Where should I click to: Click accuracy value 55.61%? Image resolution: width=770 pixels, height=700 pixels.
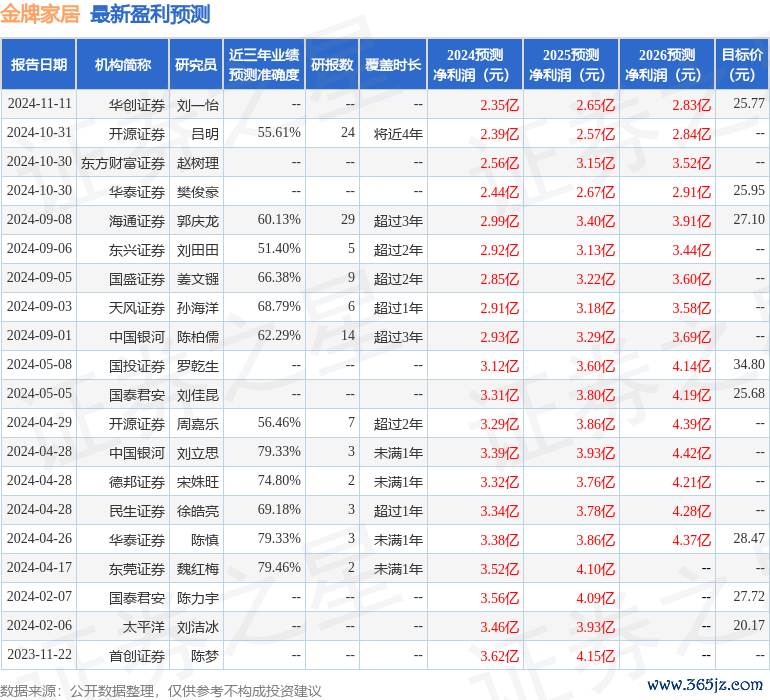point(279,133)
